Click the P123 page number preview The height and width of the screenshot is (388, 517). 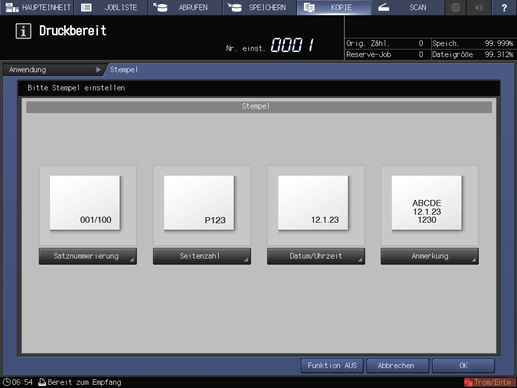pyautogui.click(x=199, y=203)
